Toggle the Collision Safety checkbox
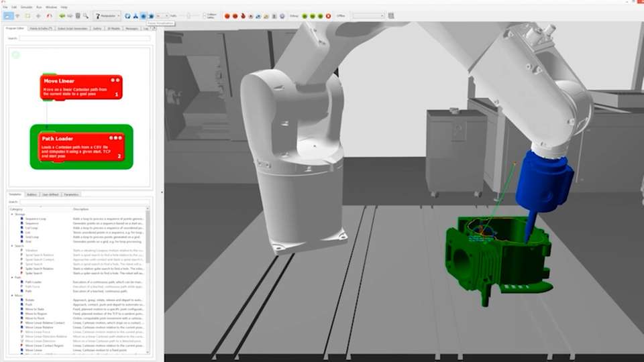Image resolution: width=644 pixels, height=362 pixels. point(205,16)
